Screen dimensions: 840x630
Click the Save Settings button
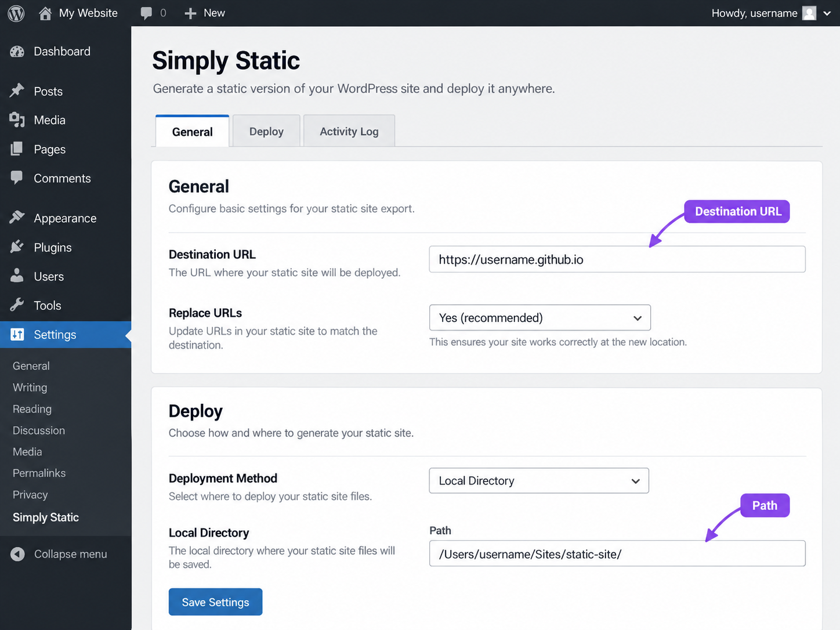(216, 602)
